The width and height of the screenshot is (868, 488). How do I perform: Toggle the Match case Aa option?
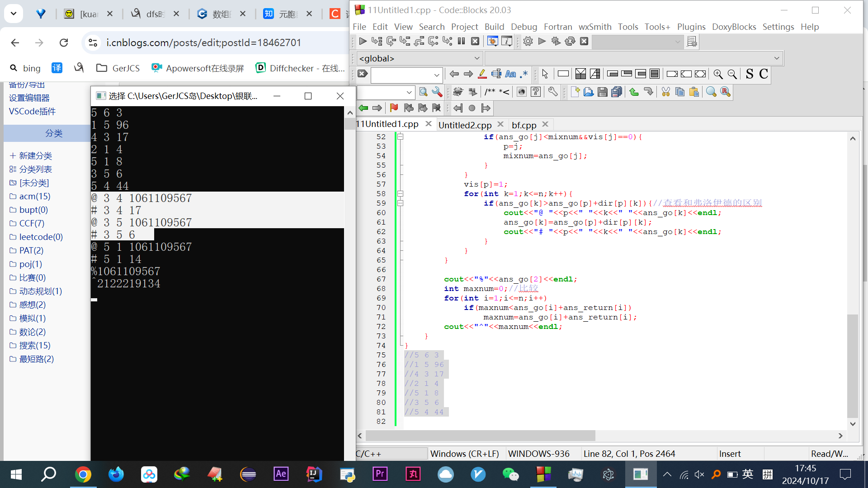click(510, 74)
